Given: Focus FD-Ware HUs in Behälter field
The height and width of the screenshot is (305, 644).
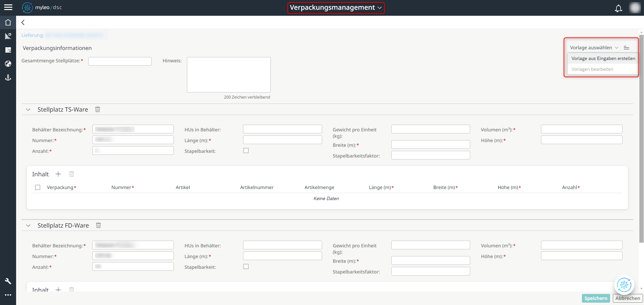Looking at the screenshot, I should click(283, 245).
